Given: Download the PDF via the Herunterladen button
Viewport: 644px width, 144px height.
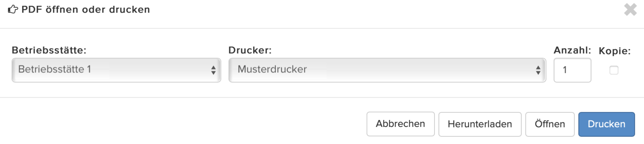Looking at the screenshot, I should pos(480,124).
